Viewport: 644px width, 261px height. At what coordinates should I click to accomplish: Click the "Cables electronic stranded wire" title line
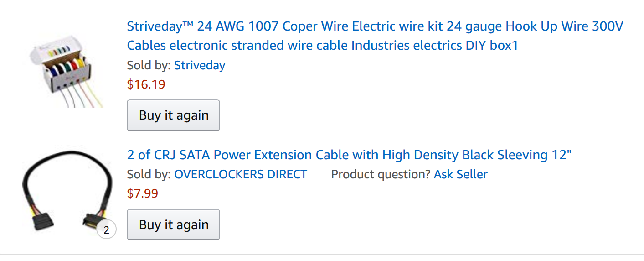[x=228, y=46]
